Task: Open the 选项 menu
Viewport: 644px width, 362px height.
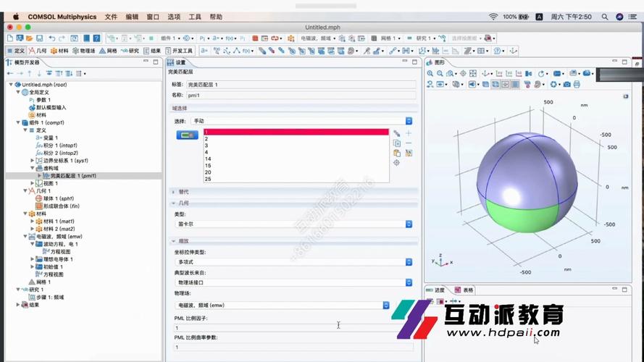Action: click(x=174, y=17)
